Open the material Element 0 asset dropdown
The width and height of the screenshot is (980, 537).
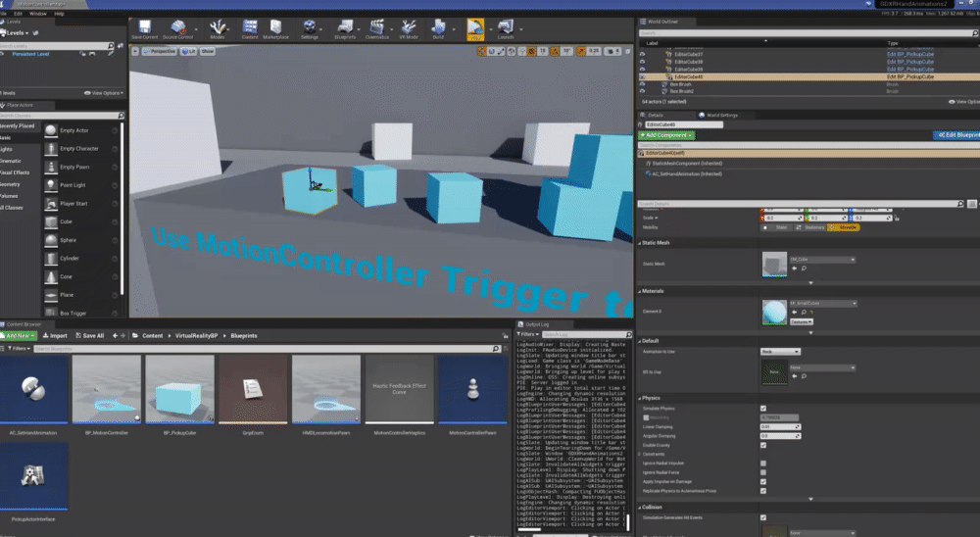(823, 303)
